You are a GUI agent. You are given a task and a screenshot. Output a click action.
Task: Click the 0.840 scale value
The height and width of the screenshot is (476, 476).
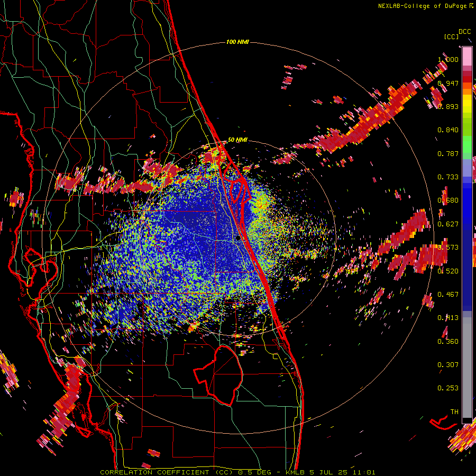pyautogui.click(x=448, y=130)
